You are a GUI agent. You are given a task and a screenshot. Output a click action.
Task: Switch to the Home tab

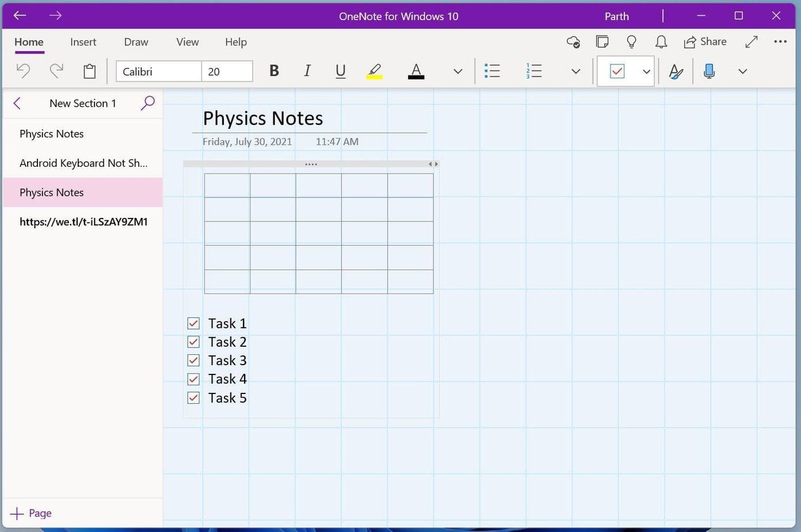(x=29, y=42)
